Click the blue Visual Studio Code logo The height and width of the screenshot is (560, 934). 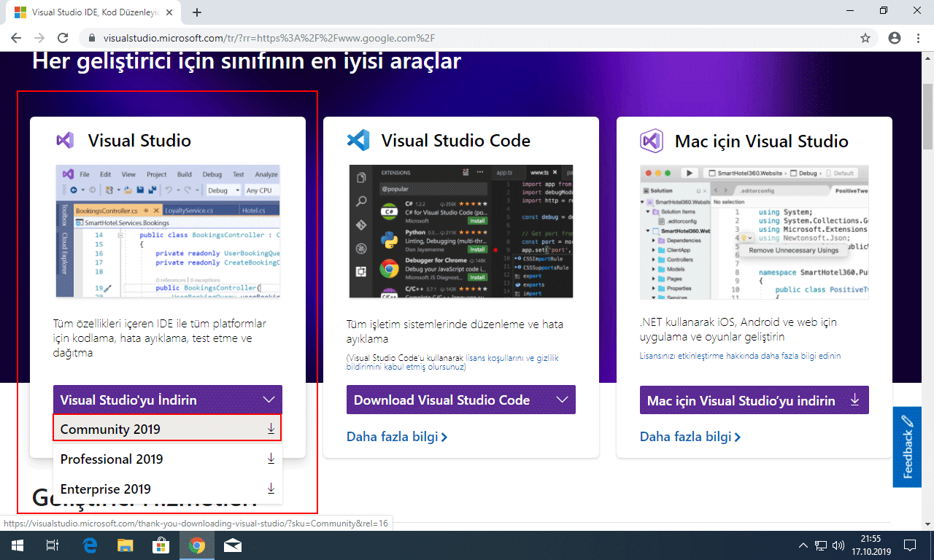tap(358, 141)
